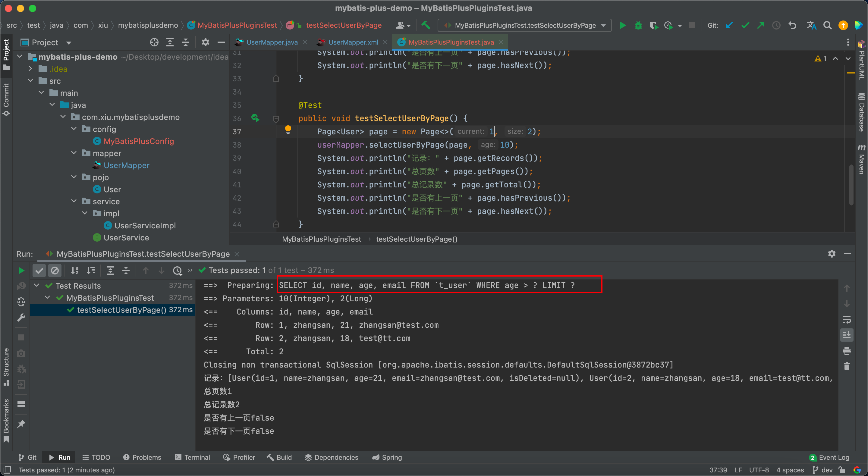Update project via Git blue arrow

click(729, 25)
